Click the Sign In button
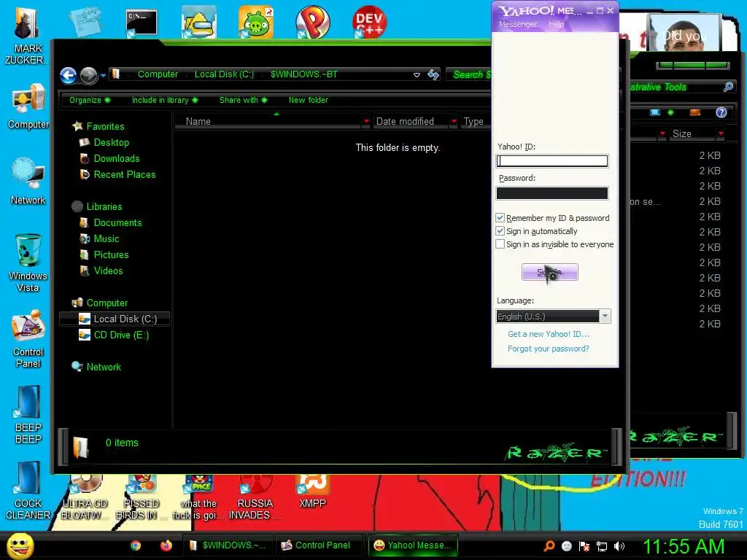 click(x=549, y=272)
